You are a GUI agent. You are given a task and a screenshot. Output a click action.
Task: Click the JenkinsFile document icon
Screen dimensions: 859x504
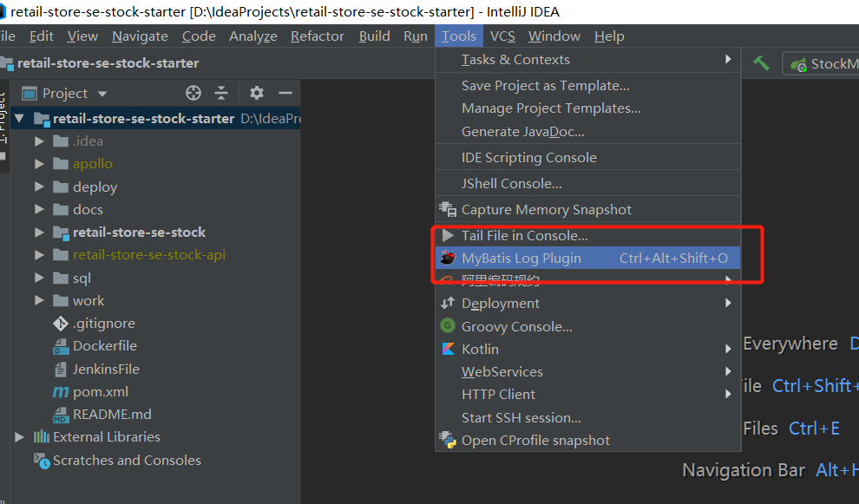[60, 370]
